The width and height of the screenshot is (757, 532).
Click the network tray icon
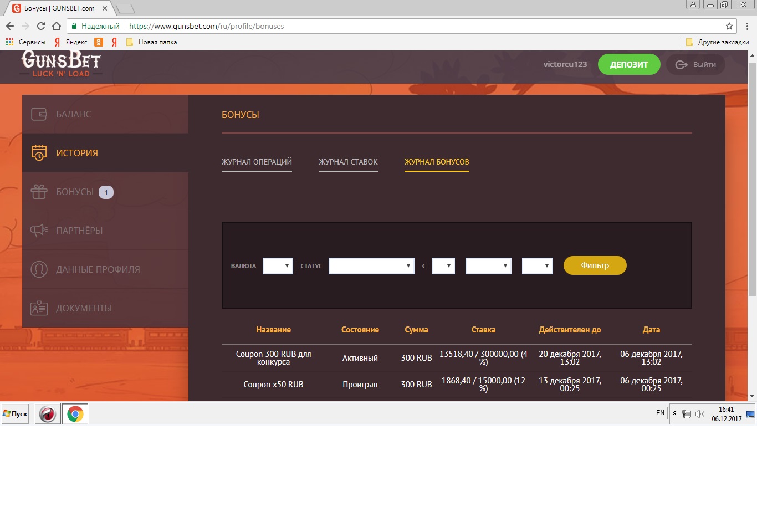[687, 414]
